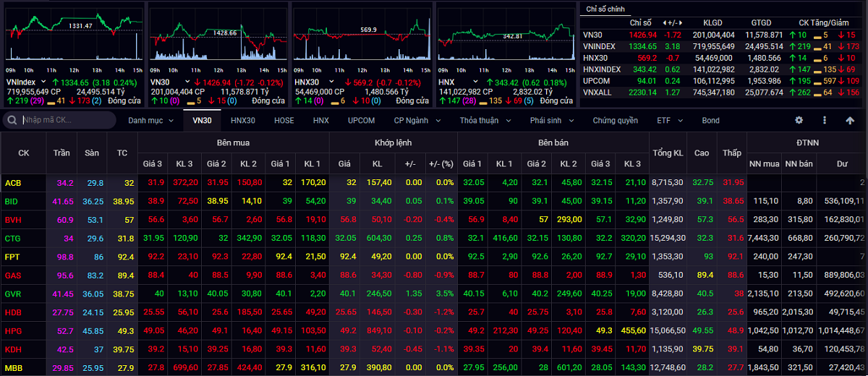
Task: Open the HPG stock symbol
Action: (13, 330)
